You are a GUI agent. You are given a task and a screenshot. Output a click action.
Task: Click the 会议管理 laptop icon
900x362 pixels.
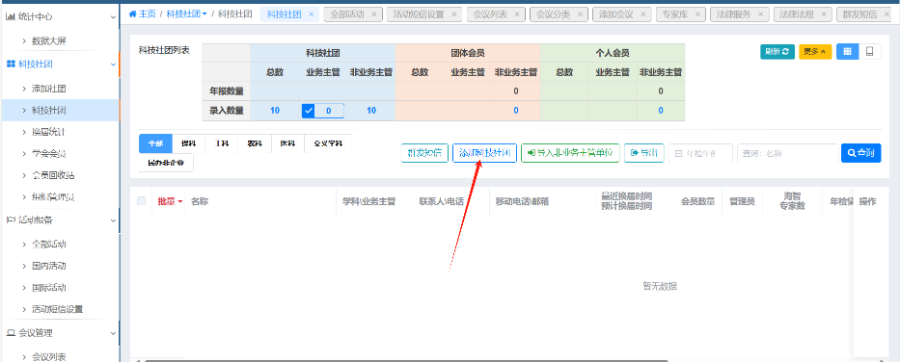click(x=10, y=333)
